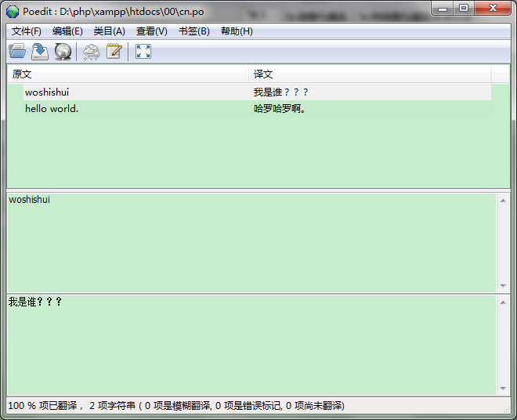Click the translation editor scroll-down arrow
This screenshot has width=517, height=420.
pyautogui.click(x=503, y=389)
